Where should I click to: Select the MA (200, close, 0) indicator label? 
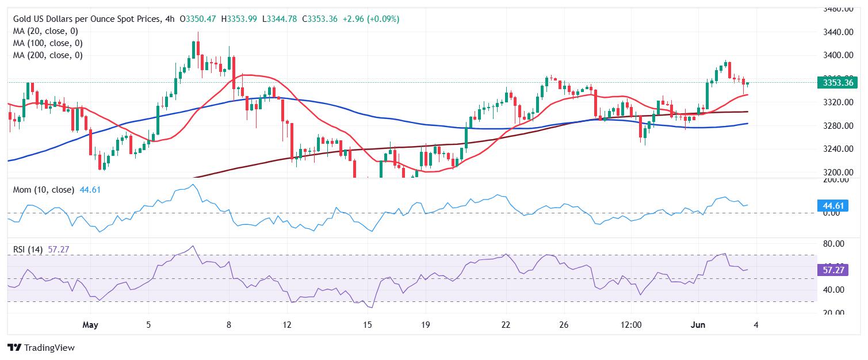coord(48,55)
